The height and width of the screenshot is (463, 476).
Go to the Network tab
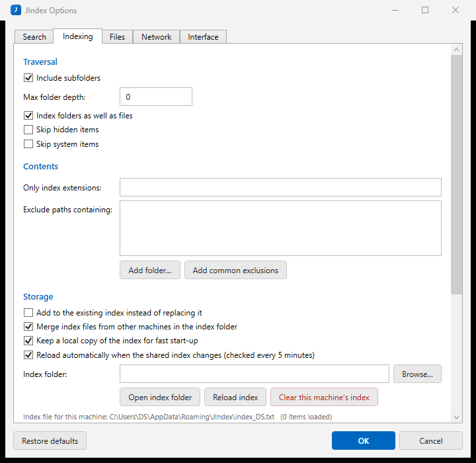[156, 37]
